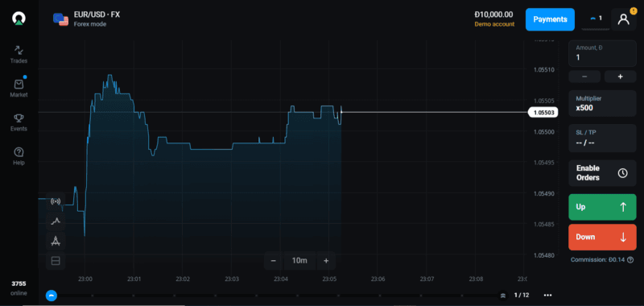
Task: Click the EUR/USD currency flag icon
Action: pyautogui.click(x=61, y=19)
